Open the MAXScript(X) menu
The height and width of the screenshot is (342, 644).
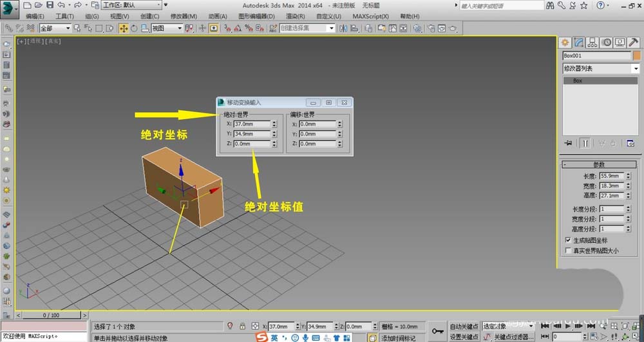(x=370, y=16)
